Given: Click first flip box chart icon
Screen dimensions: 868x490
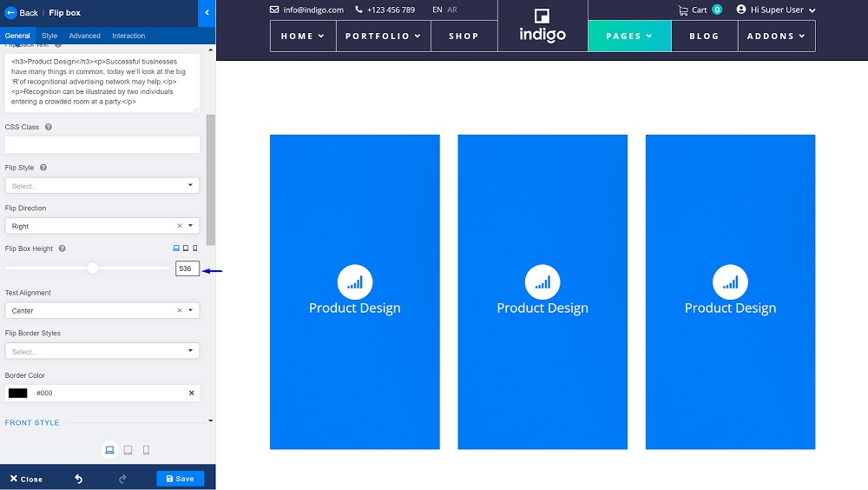Looking at the screenshot, I should coord(355,282).
